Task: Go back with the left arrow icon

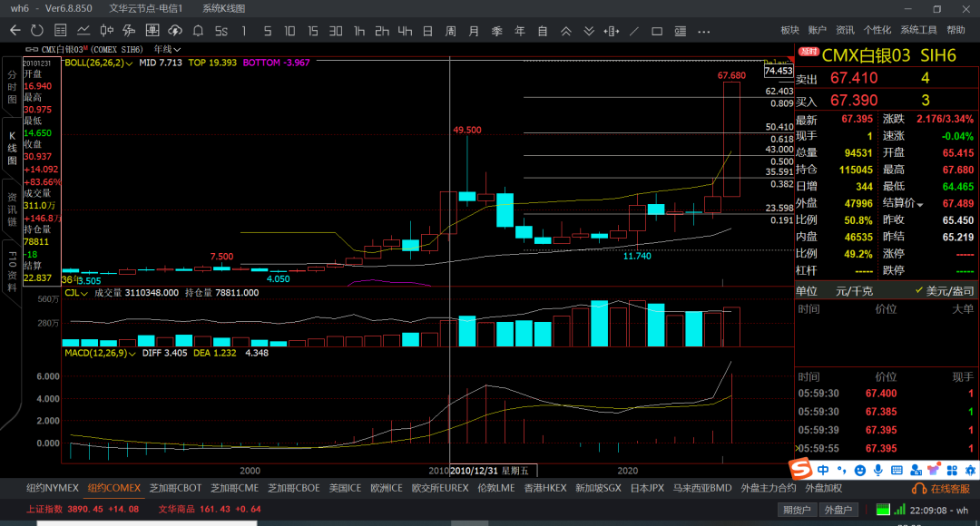Action: coord(15,31)
